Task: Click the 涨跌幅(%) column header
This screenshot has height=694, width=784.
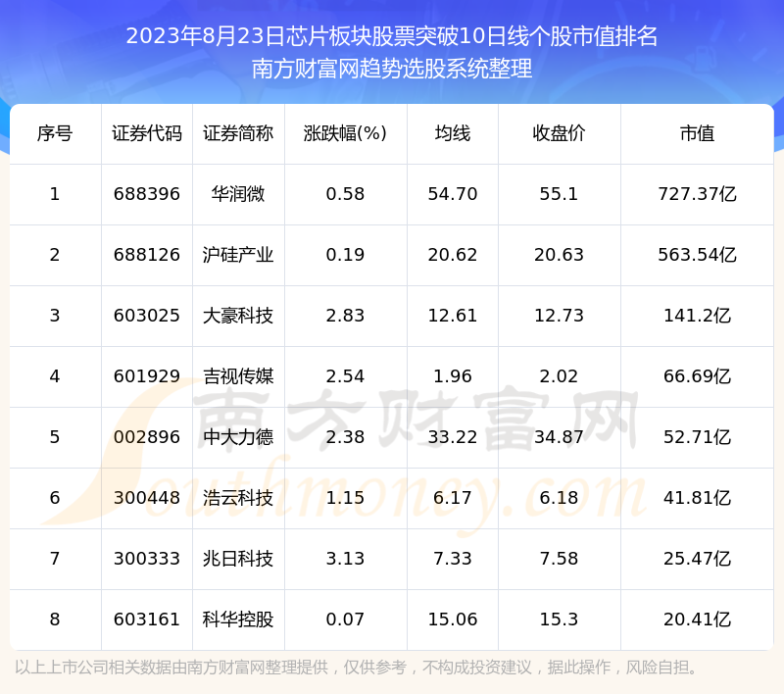Action: coord(345,133)
